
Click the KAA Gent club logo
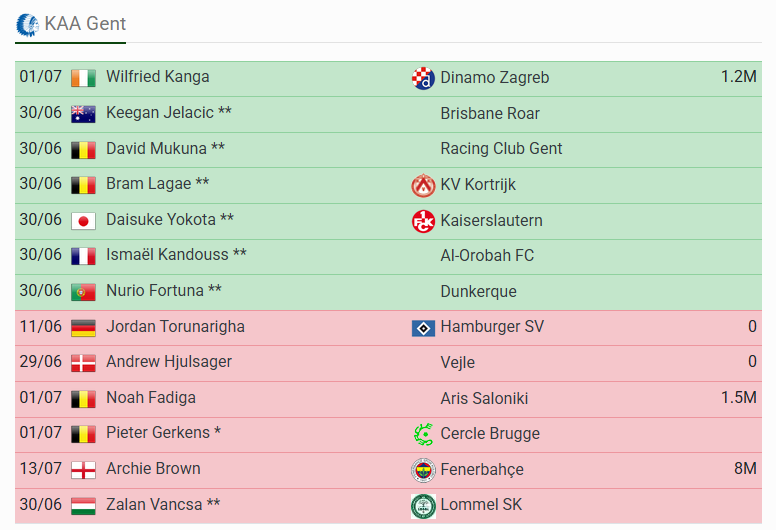[27, 25]
